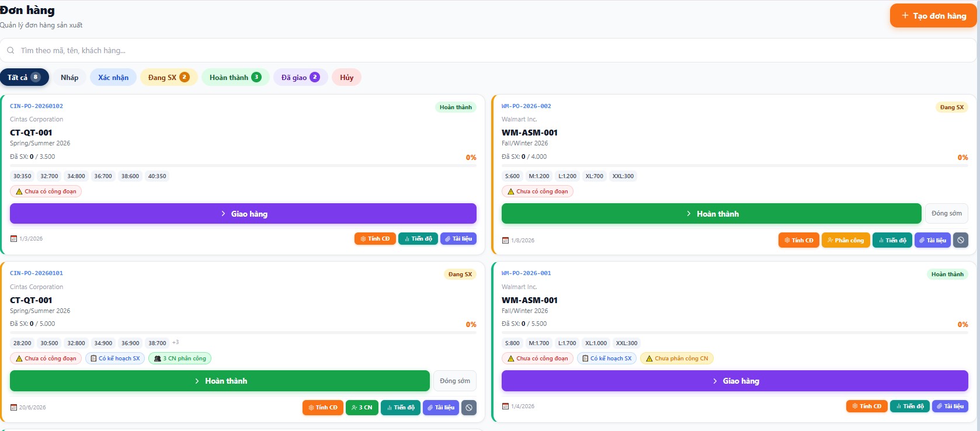The image size is (980, 431).
Task: Click progress bar of order CIN-PO-20260102
Action: [x=243, y=165]
